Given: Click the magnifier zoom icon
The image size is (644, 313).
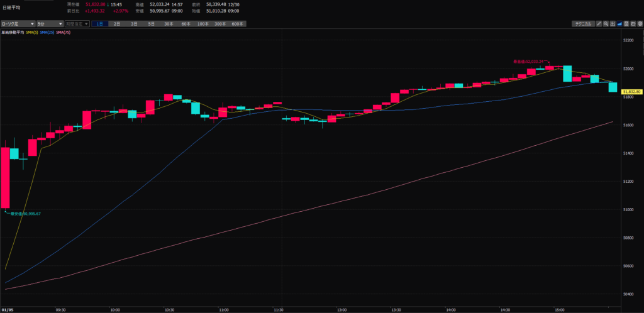Looking at the screenshot, I should click(x=606, y=24).
